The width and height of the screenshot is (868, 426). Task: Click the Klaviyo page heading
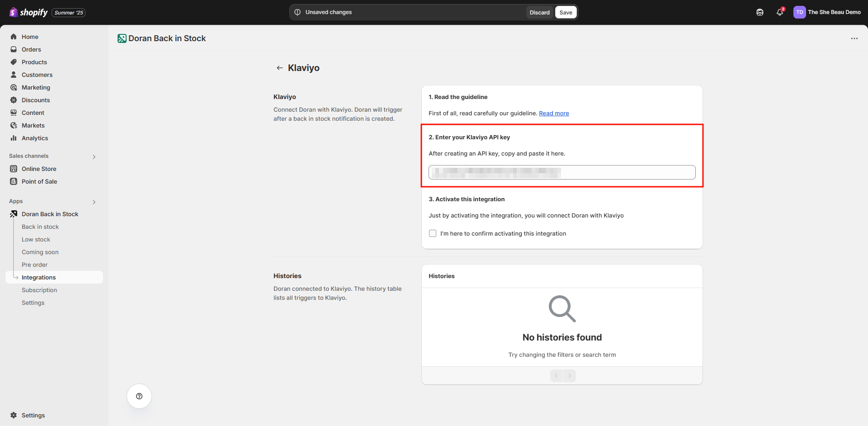tap(303, 68)
